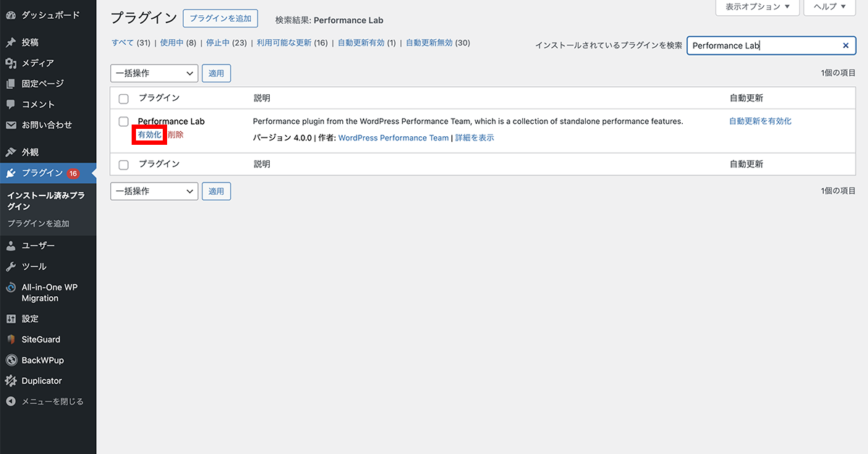This screenshot has width=868, height=454.
Task: Check the select-all checkbox in table header
Action: tap(123, 98)
